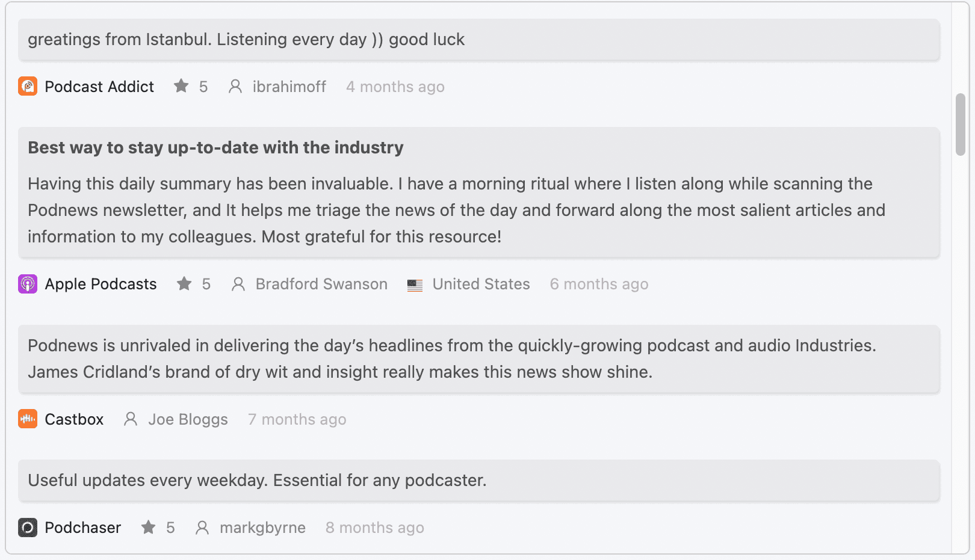Click the markgbyrne username
The height and width of the screenshot is (560, 975).
click(x=262, y=528)
